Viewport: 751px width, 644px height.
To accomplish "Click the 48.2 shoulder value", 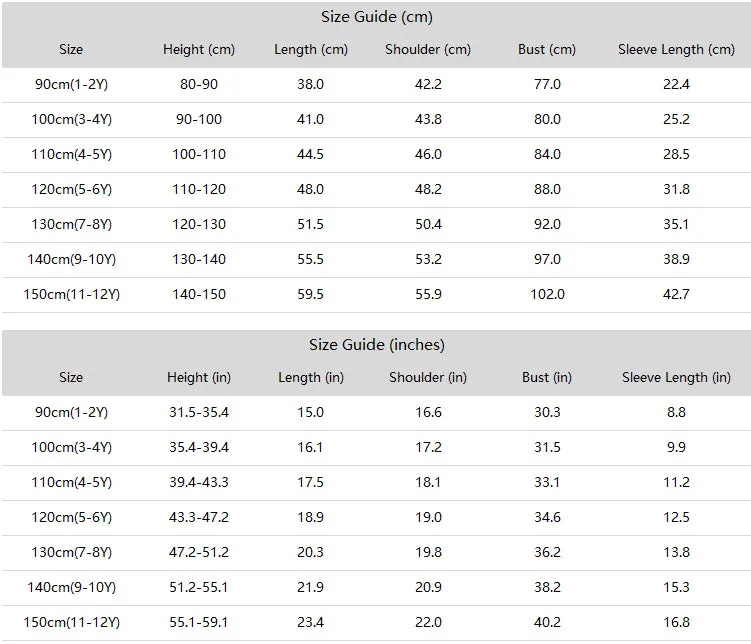I will (428, 189).
